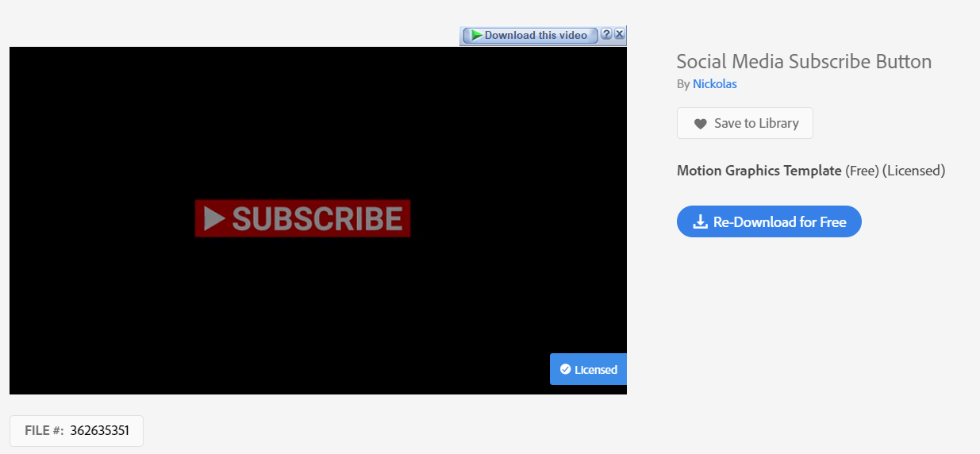Screen dimensions: 980x454
Task: Save the template to your Library
Action: 745,123
